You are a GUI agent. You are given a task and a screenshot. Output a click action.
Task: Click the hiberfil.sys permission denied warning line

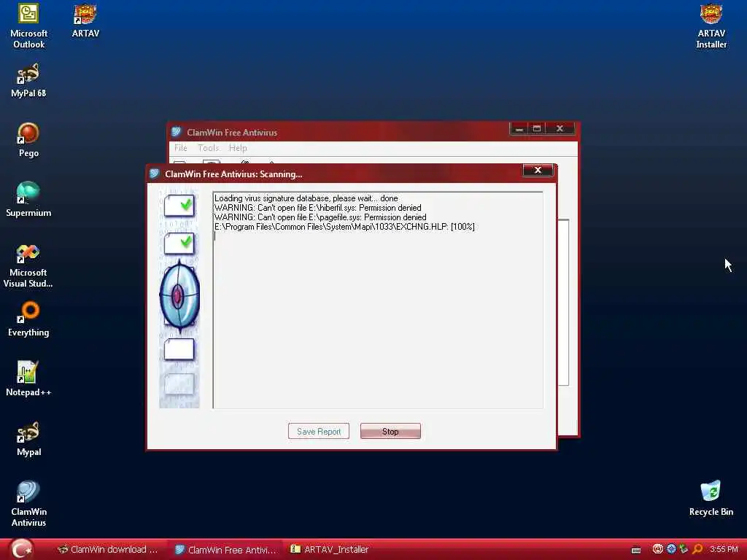[x=318, y=208]
